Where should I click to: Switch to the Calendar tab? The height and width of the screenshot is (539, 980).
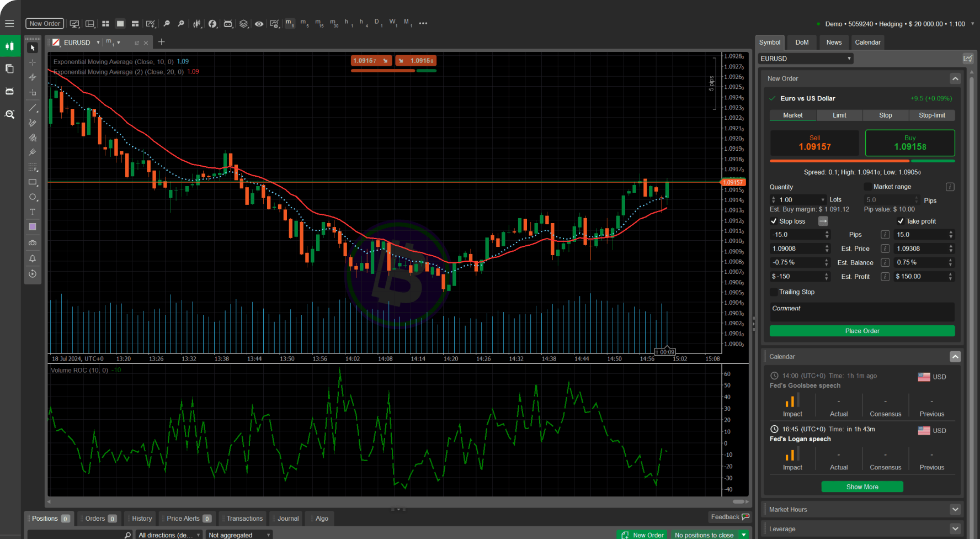click(867, 43)
